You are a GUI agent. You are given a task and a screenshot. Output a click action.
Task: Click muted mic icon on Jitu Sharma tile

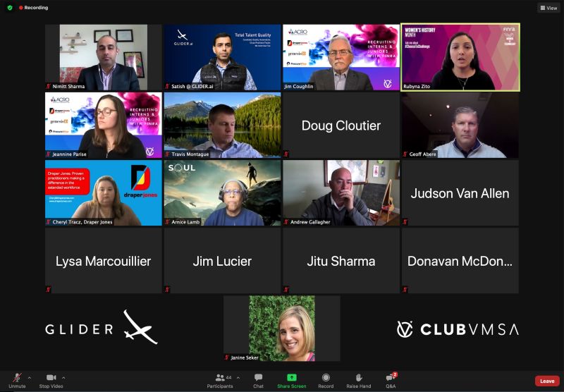286,290
